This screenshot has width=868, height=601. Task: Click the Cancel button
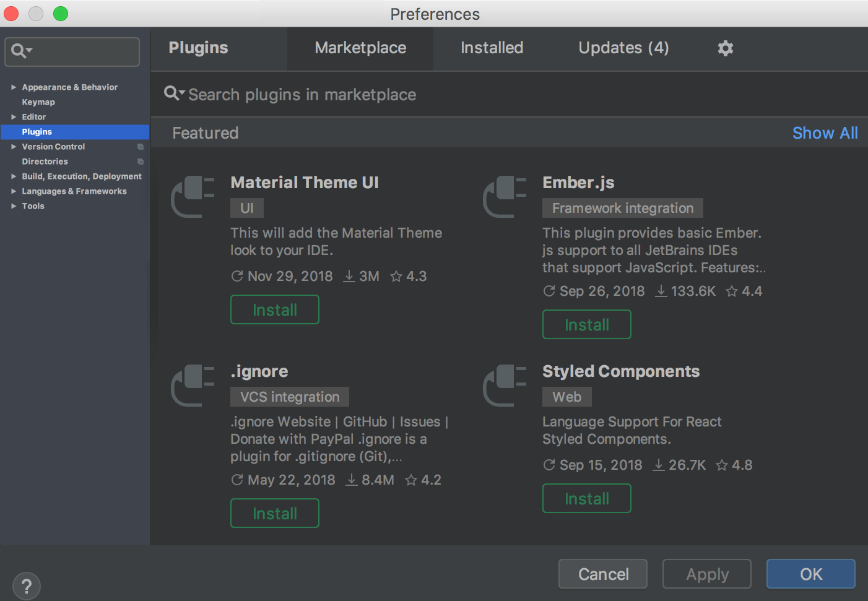click(603, 574)
